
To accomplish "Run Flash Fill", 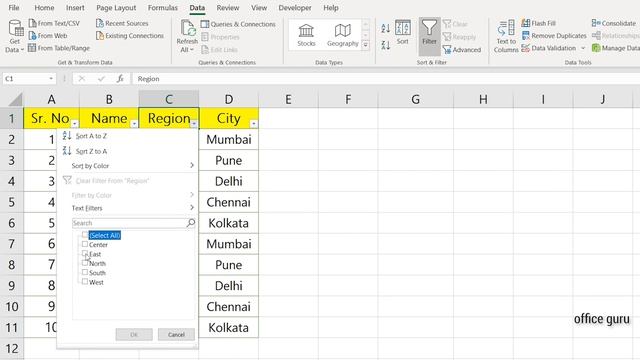I will tap(539, 23).
